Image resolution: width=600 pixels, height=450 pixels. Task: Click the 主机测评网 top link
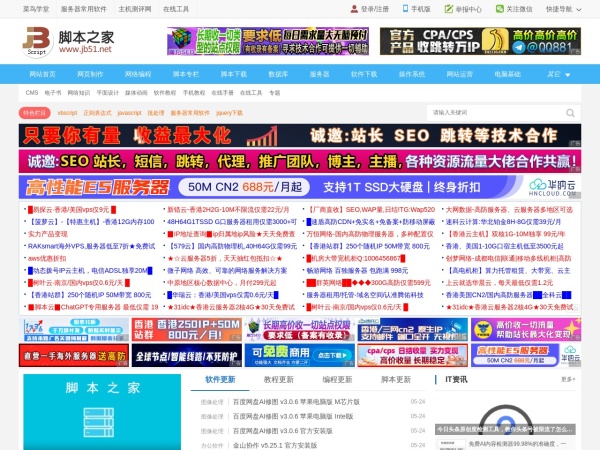point(135,9)
